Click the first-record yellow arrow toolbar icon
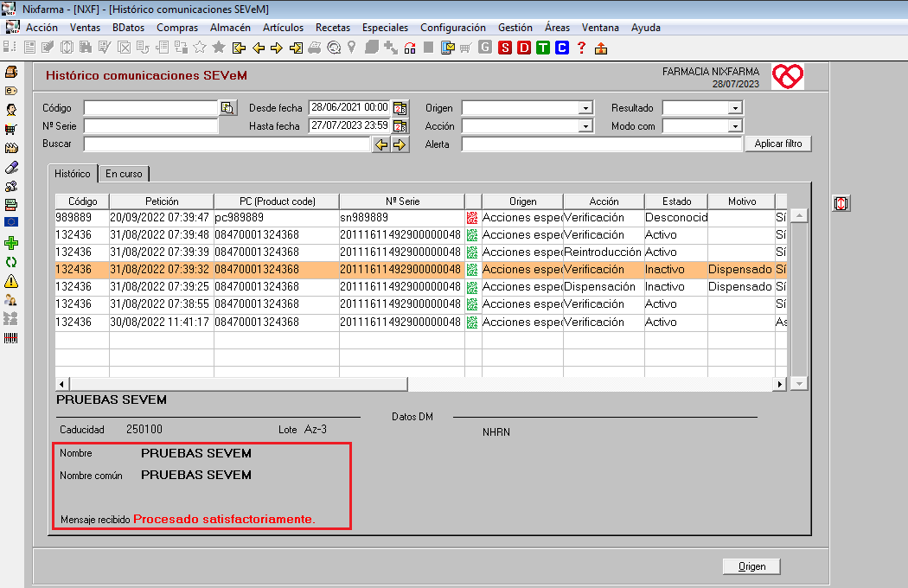The height and width of the screenshot is (588, 908). 239,48
